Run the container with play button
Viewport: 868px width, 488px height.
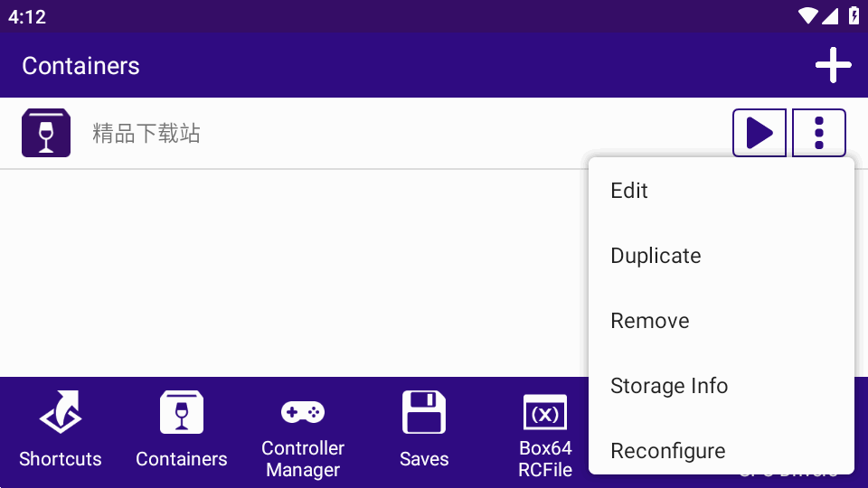point(759,133)
